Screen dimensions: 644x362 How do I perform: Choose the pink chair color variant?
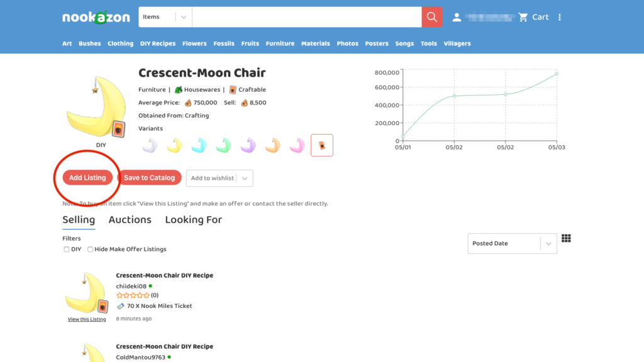pos(297,145)
